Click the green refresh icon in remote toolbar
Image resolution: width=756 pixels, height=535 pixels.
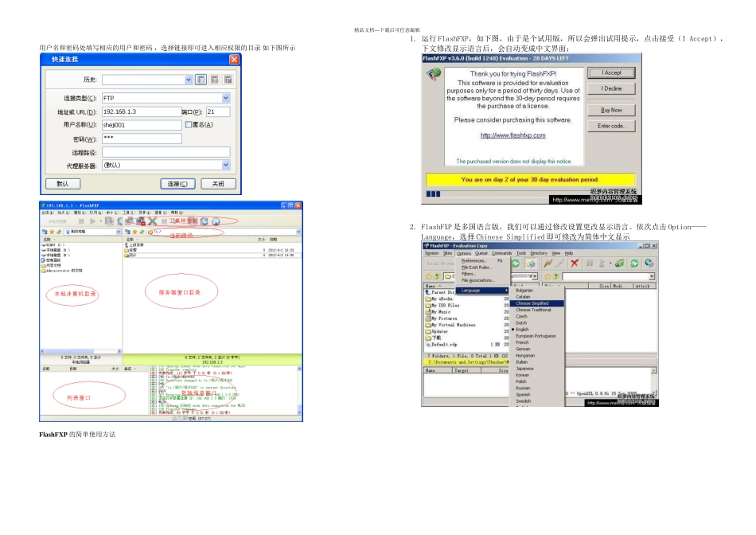pos(634,264)
